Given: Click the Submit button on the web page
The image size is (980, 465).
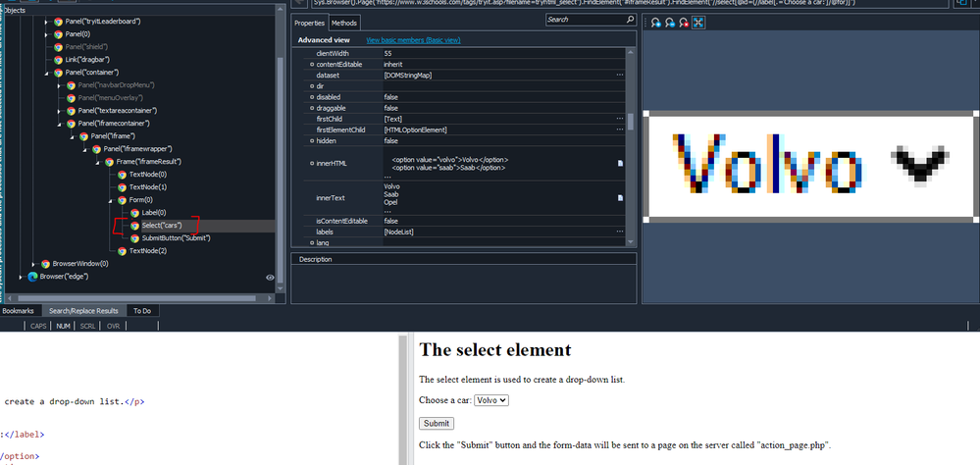Looking at the screenshot, I should coord(437,423).
